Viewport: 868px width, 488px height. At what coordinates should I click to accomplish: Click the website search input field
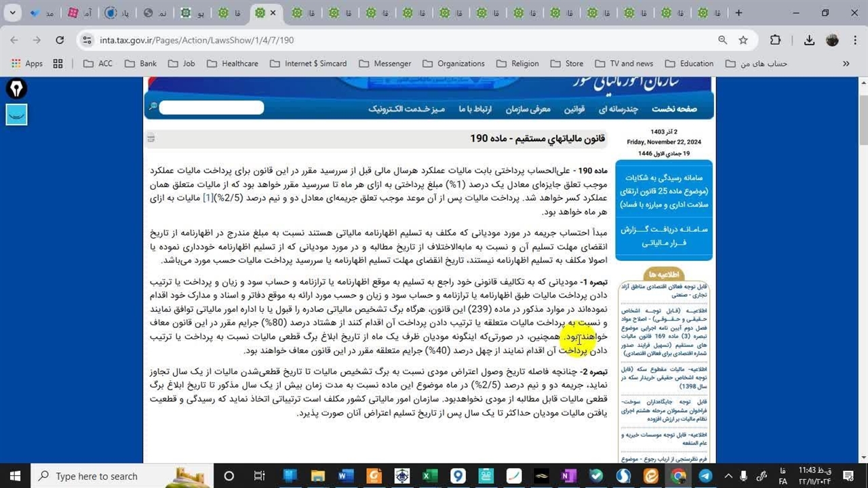point(212,108)
